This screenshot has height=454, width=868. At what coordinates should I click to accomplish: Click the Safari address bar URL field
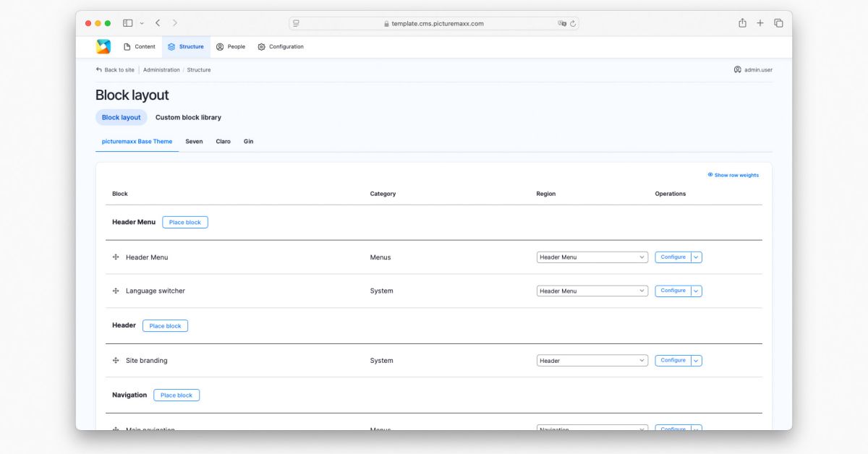coord(434,23)
